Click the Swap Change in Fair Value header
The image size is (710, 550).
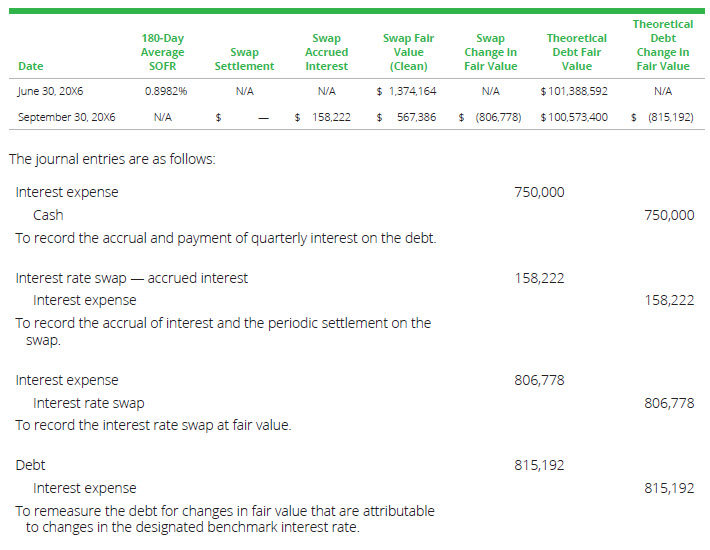pyautogui.click(x=490, y=52)
